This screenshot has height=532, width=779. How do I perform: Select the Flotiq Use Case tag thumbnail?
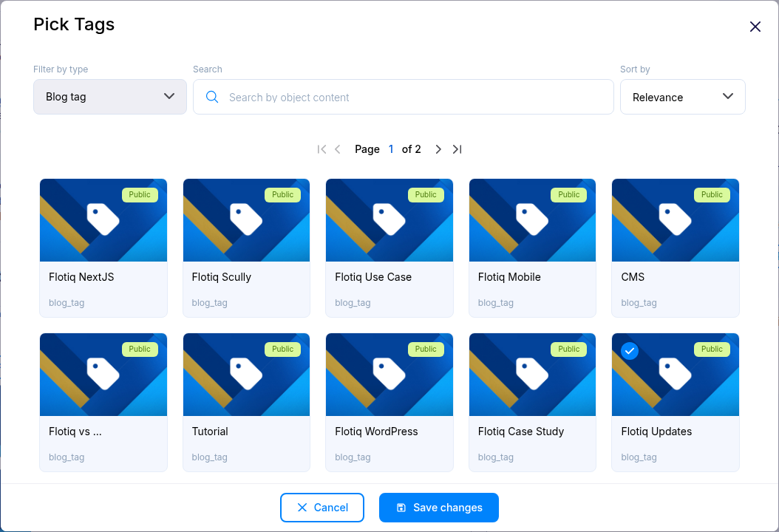(x=389, y=220)
